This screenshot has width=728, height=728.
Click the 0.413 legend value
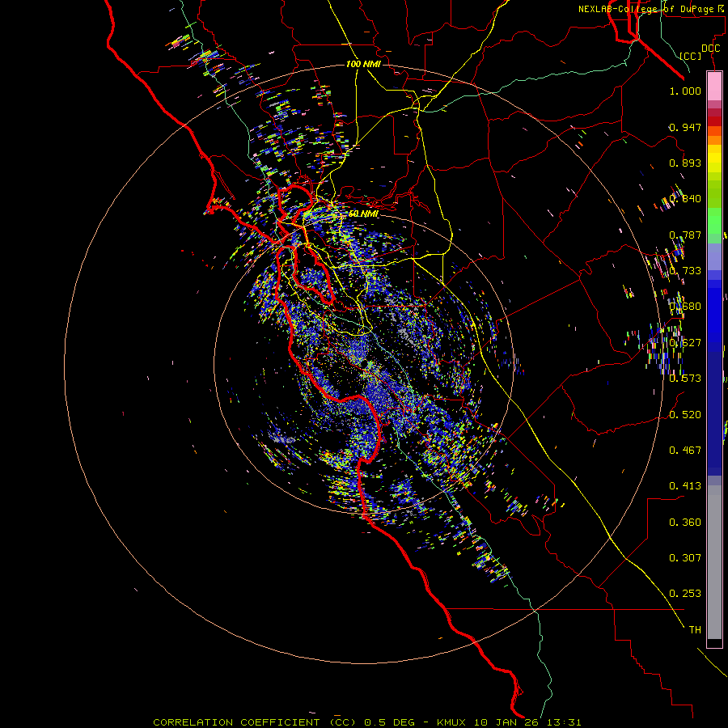tap(685, 486)
